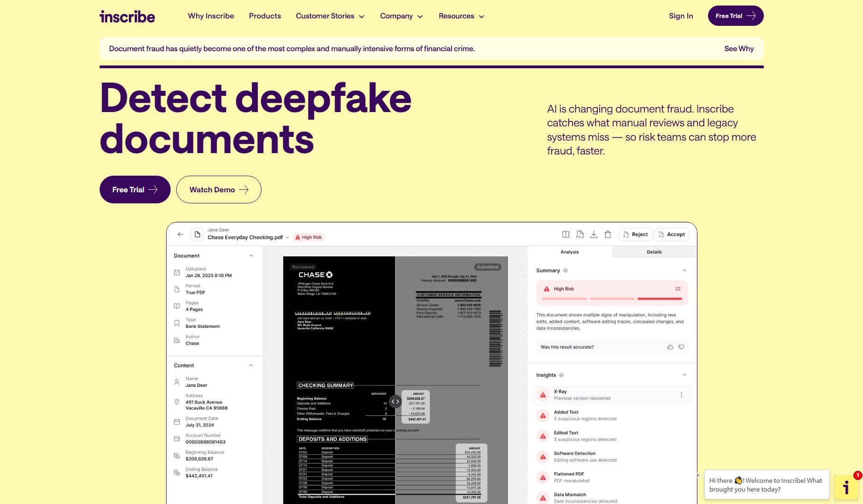Click the Insights info icon
The height and width of the screenshot is (504, 863).
561,375
